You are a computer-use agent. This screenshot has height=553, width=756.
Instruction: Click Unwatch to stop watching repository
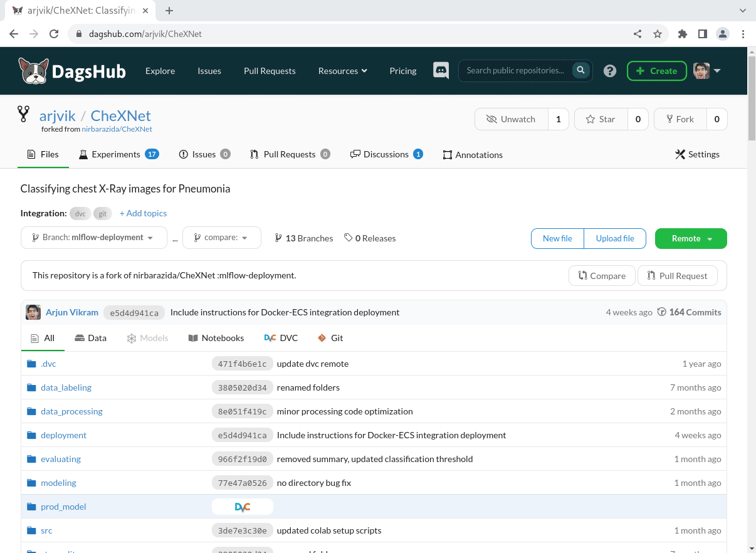[x=512, y=119]
